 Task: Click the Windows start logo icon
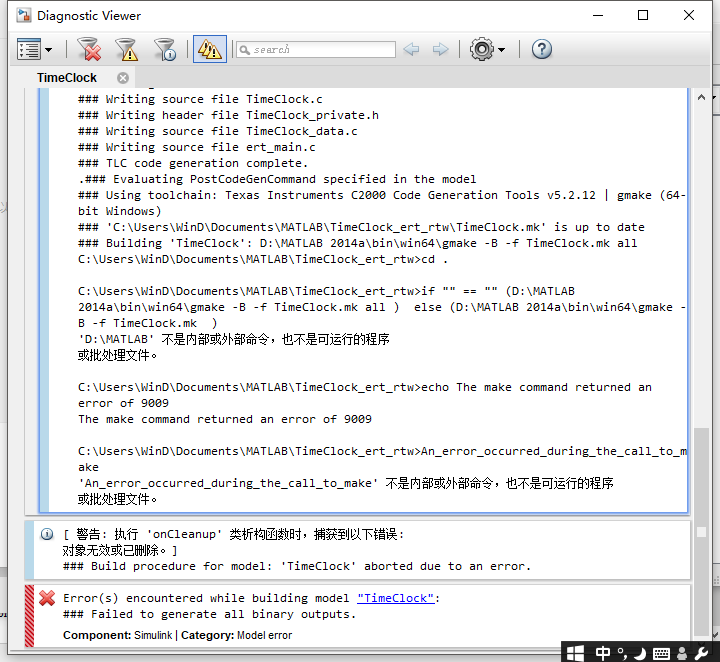[x=575, y=653]
